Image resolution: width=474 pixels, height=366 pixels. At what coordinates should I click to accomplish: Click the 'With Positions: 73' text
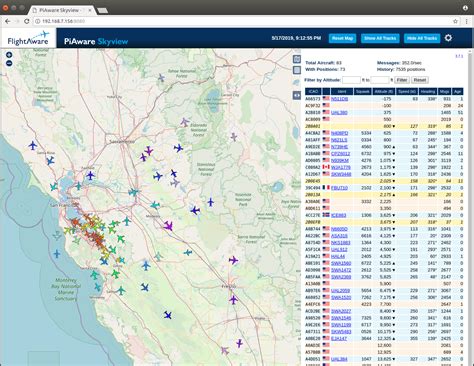coord(325,69)
